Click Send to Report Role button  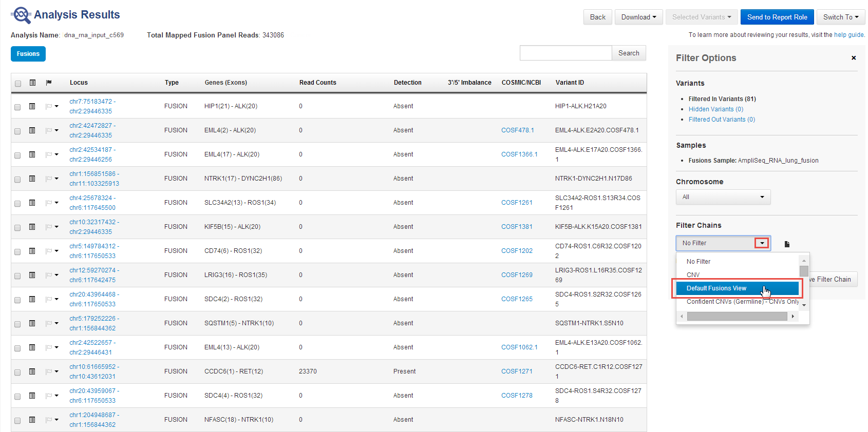(777, 17)
